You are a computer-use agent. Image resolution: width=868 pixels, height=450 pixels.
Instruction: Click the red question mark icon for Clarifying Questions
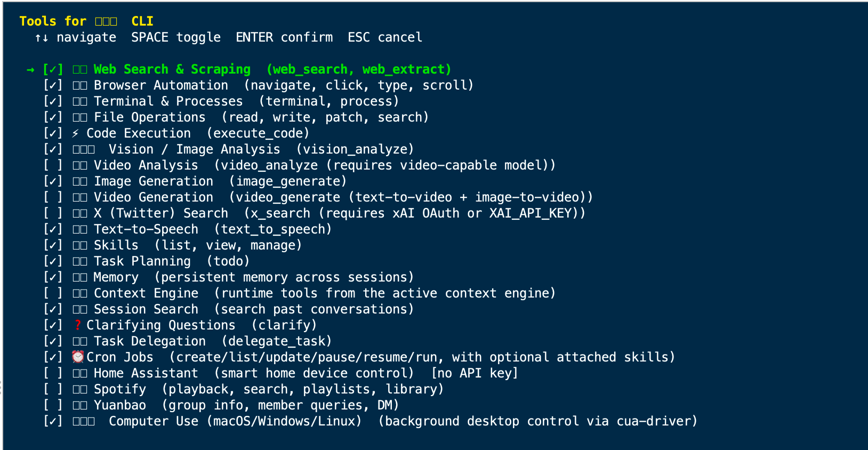click(78, 325)
